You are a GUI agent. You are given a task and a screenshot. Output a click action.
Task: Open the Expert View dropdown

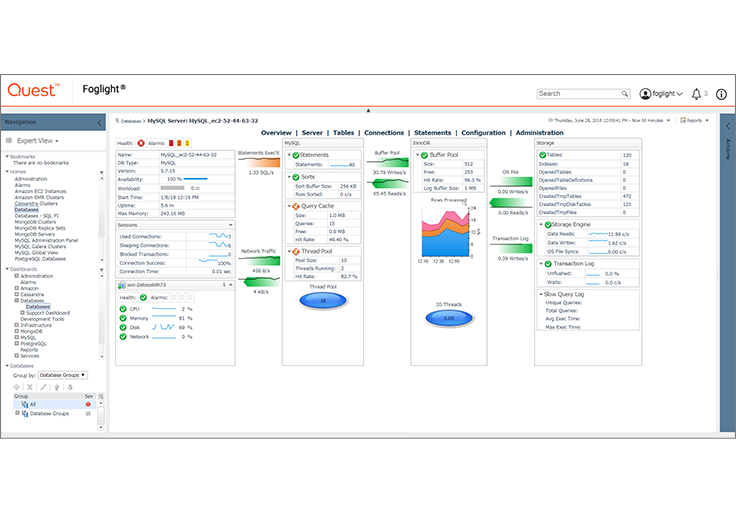tap(38, 141)
